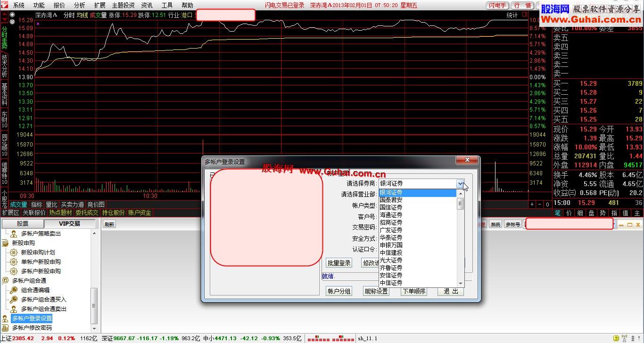Click the person icon beside 多帐户登录设置

point(5,318)
